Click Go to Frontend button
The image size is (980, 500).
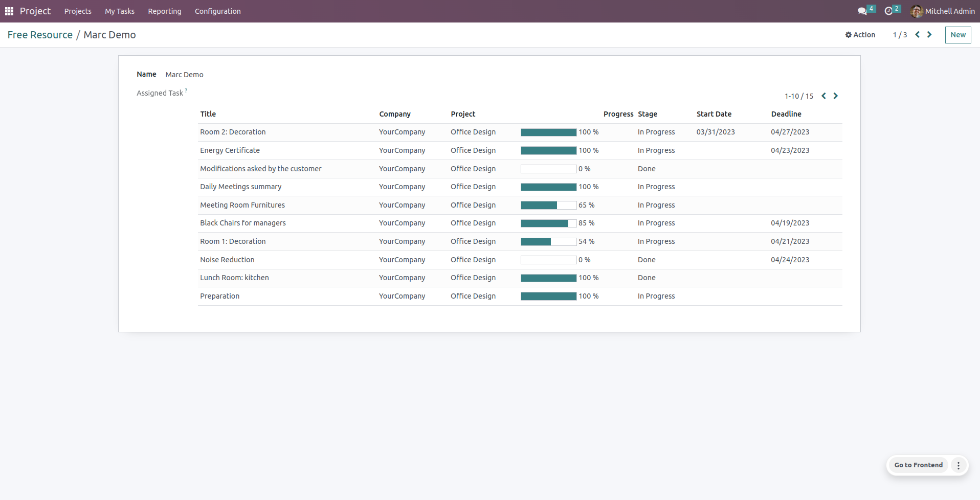pos(918,465)
